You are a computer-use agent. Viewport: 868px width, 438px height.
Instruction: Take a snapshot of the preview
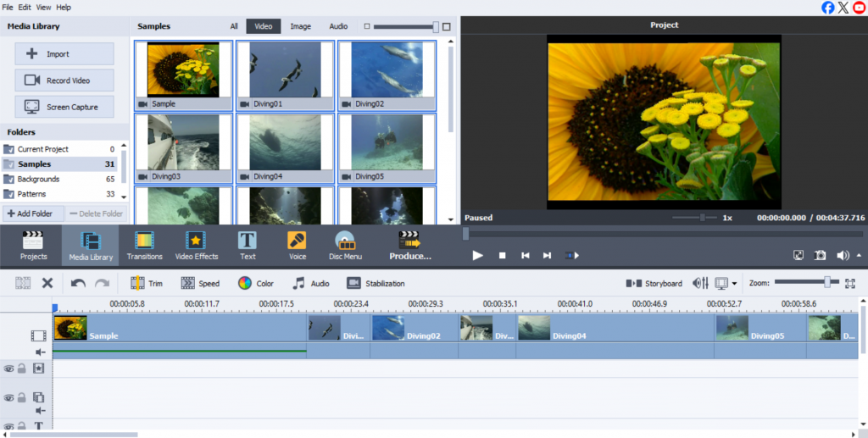[x=820, y=255]
